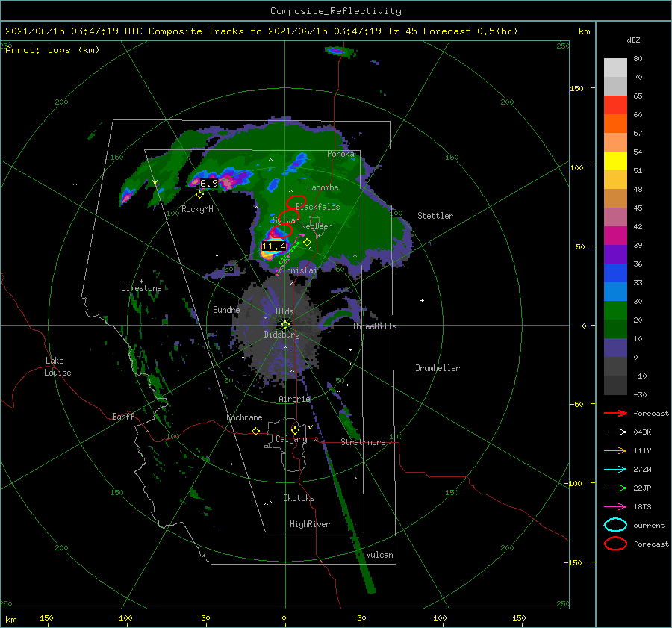Click the Composite_Reflectivity title
This screenshot has width=672, height=628.
tap(335, 11)
